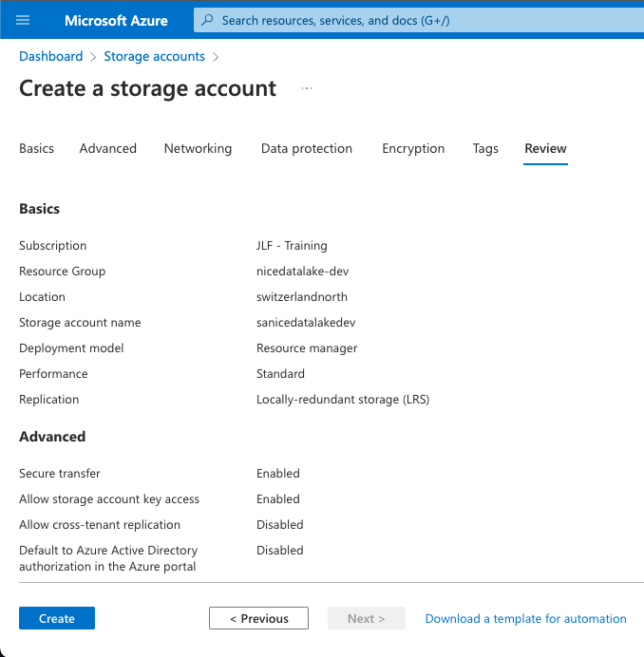Click the Subscription label

point(53,246)
